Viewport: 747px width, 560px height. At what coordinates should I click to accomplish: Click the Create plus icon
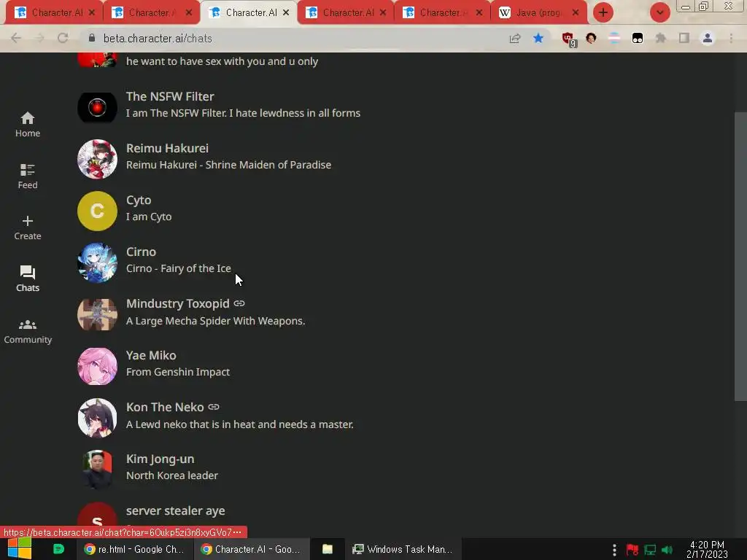28,221
